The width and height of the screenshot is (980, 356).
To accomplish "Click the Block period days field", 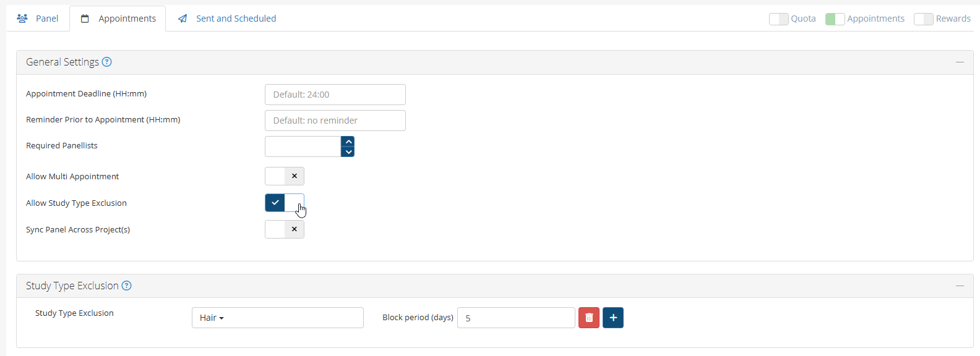I will coord(516,318).
